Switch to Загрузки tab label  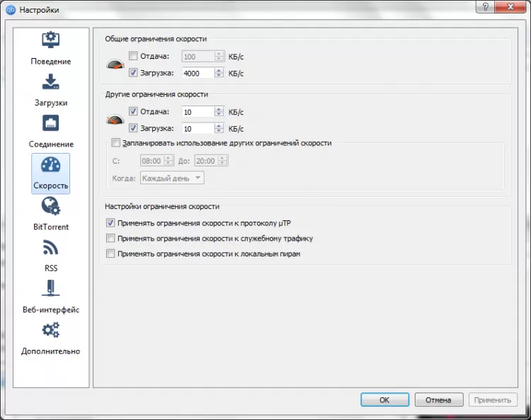[51, 103]
